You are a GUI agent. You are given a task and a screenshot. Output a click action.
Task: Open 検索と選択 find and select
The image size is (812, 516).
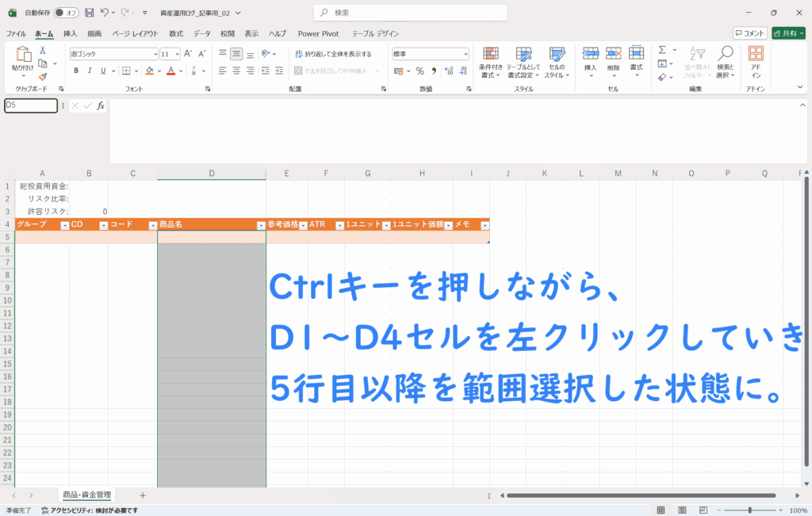pyautogui.click(x=725, y=61)
